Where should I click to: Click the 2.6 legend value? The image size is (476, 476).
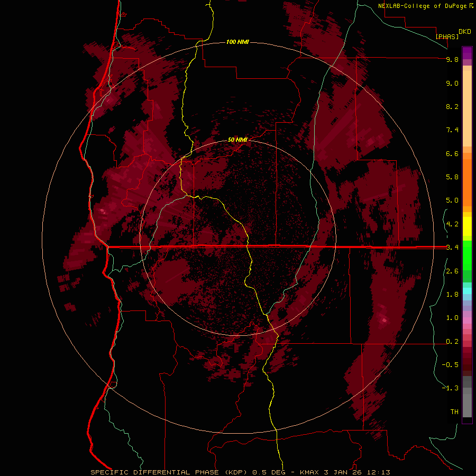pyautogui.click(x=452, y=271)
